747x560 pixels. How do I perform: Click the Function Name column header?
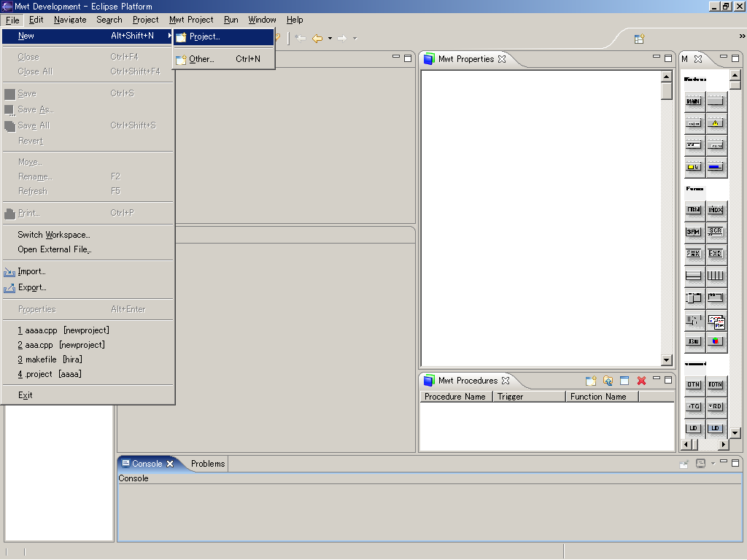click(x=602, y=397)
